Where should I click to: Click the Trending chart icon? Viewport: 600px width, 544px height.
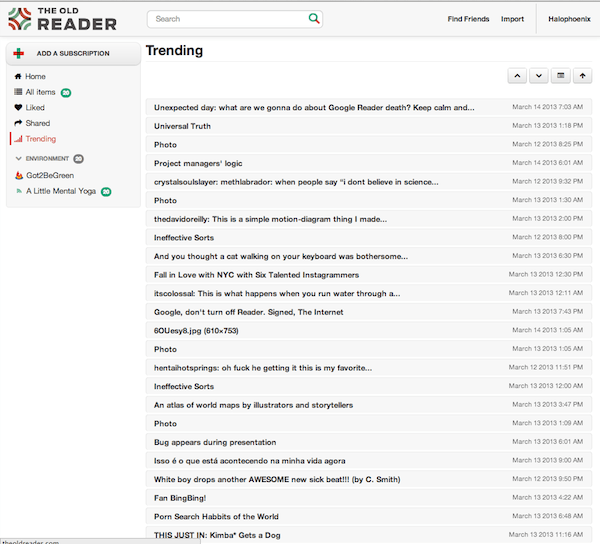click(x=18, y=139)
